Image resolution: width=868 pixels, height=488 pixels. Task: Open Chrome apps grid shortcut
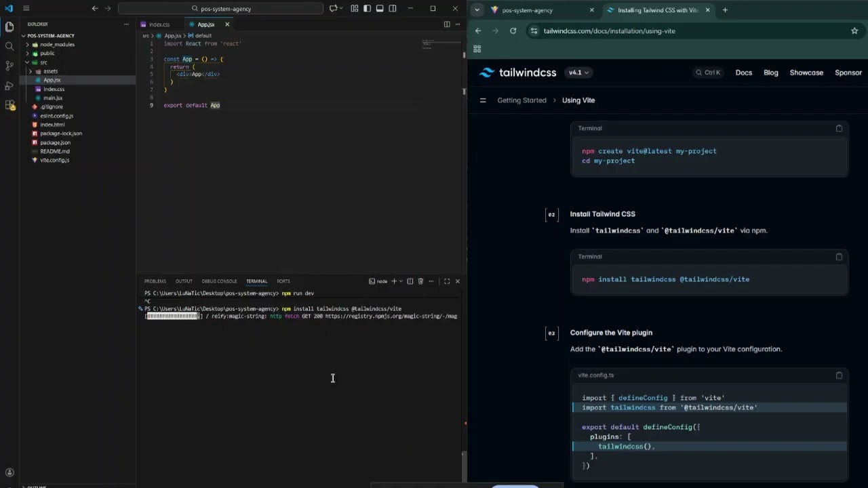pyautogui.click(x=477, y=49)
